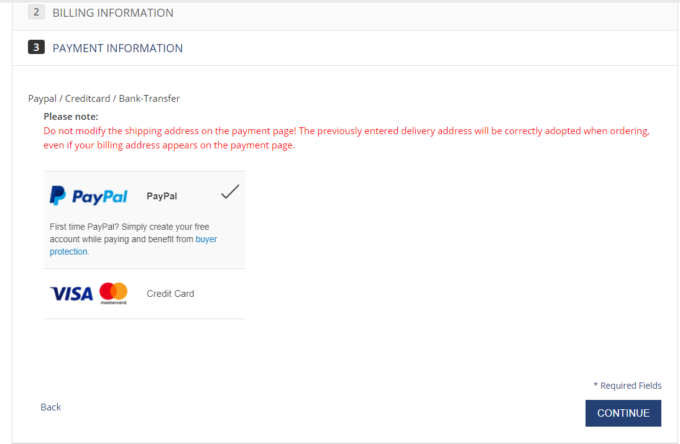Click the 'Please note:' heading

tap(71, 117)
